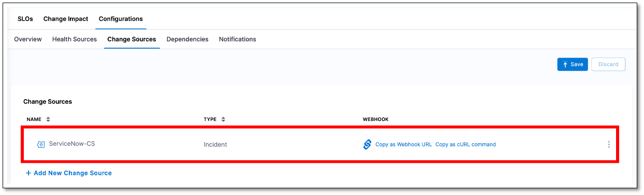Select the Change Sources sub-tab
The width and height of the screenshot is (644, 195).
pos(131,39)
